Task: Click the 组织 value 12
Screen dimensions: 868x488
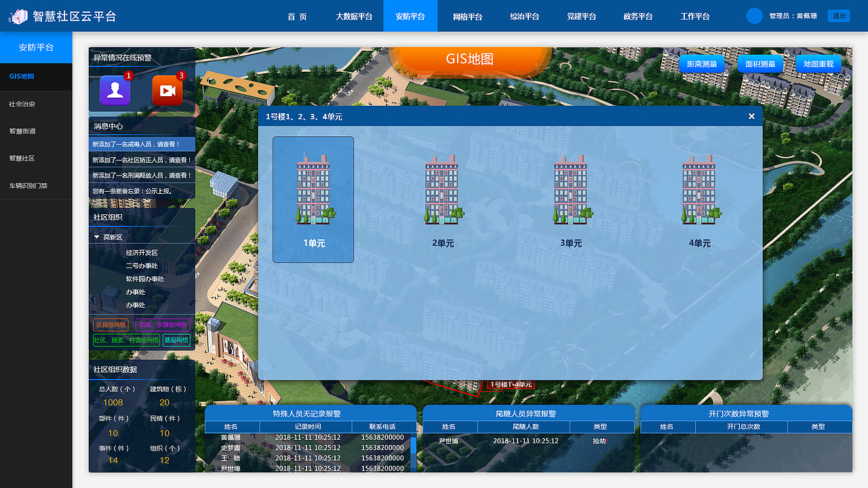Action: [165, 460]
